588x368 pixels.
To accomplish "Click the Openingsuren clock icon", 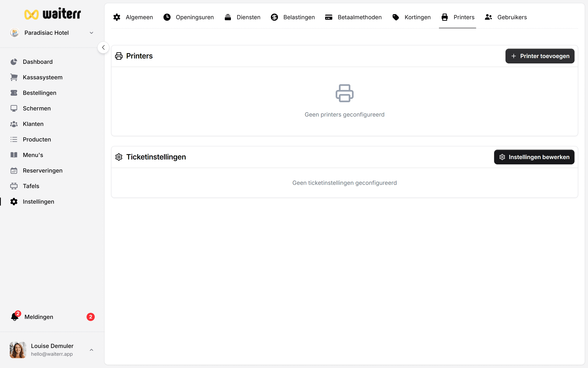I will click(x=167, y=17).
